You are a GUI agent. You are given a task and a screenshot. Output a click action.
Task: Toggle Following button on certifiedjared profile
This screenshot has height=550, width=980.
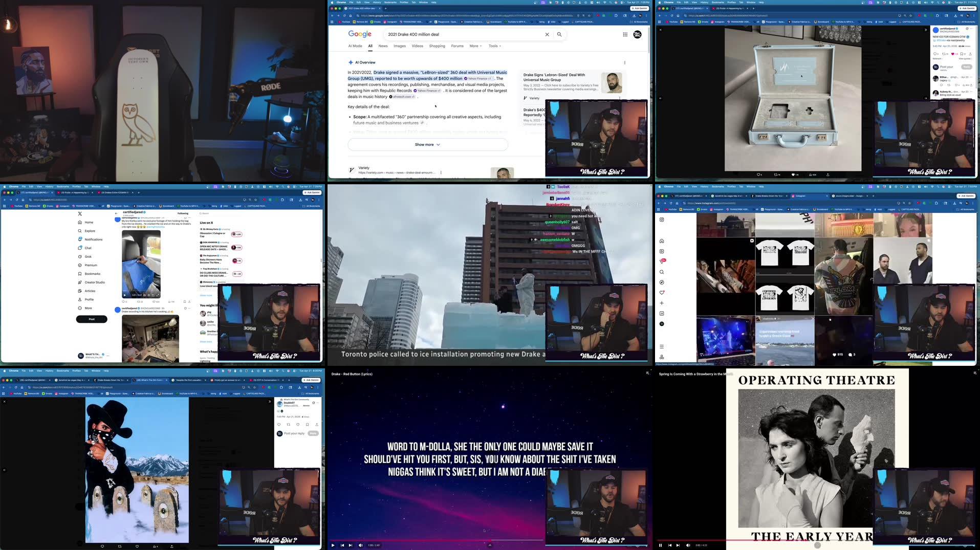(x=183, y=213)
